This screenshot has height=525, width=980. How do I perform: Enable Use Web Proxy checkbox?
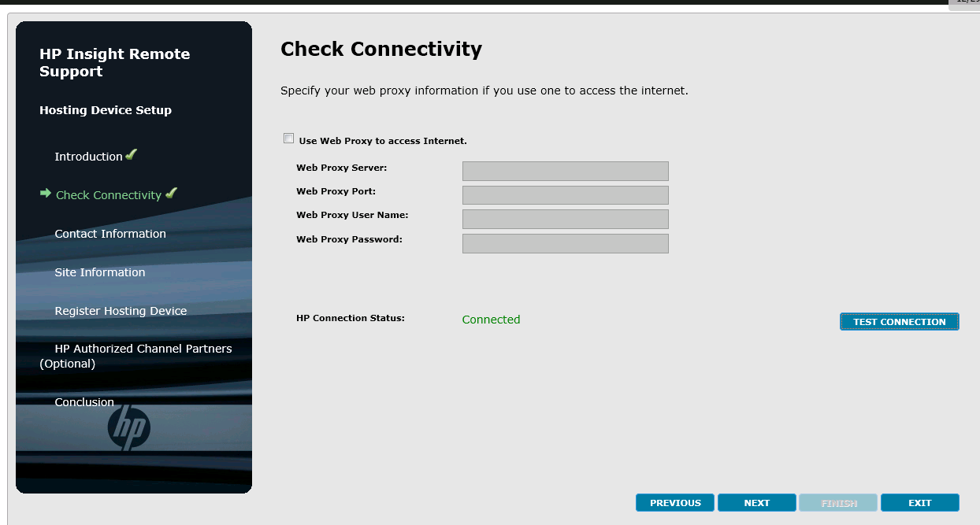pos(288,139)
